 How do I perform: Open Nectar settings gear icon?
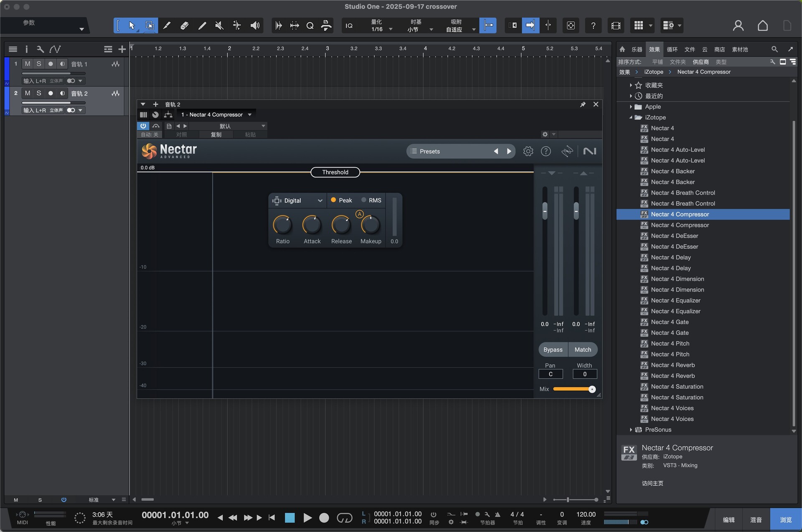528,151
